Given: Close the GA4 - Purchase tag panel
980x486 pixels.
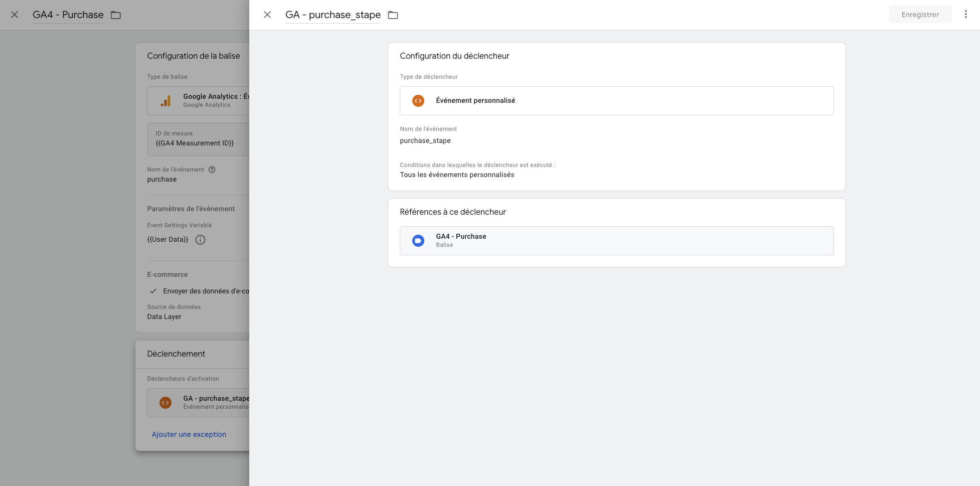Looking at the screenshot, I should [x=15, y=15].
